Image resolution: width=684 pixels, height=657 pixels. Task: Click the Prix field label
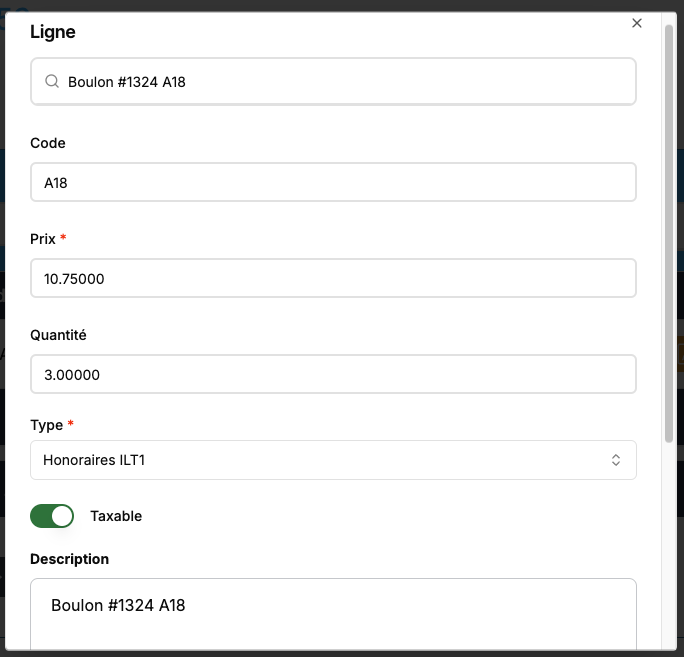pyautogui.click(x=43, y=239)
